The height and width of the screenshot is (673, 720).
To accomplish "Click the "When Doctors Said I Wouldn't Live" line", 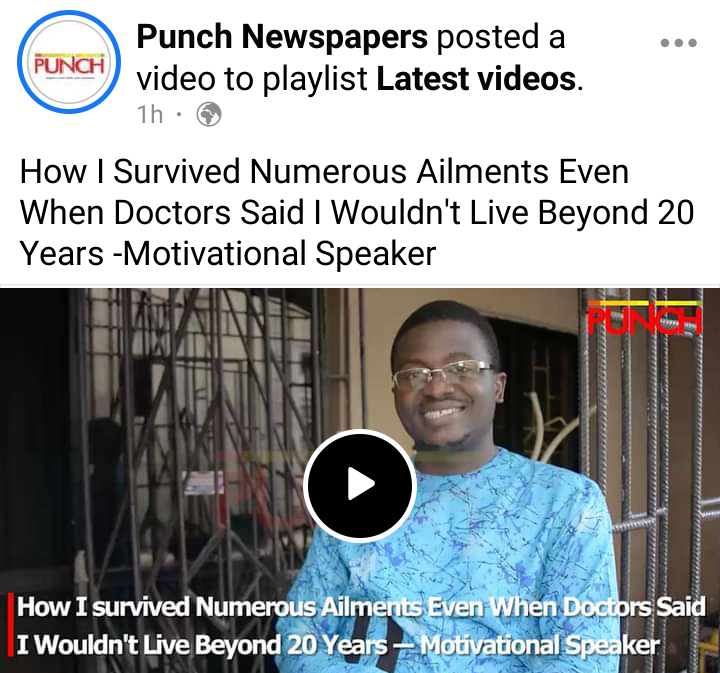I will (x=274, y=213).
